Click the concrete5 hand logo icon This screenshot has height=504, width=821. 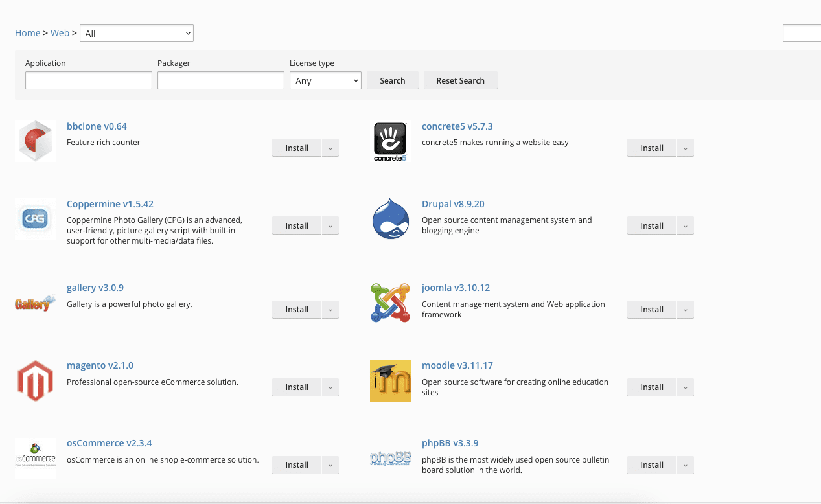coord(390,141)
